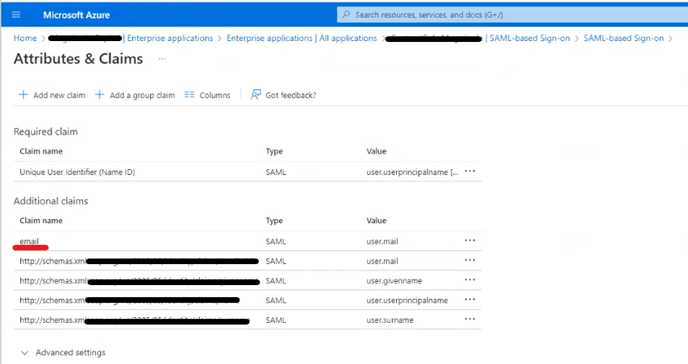Open ellipsis menu for Unique User Identifier row

coord(470,171)
